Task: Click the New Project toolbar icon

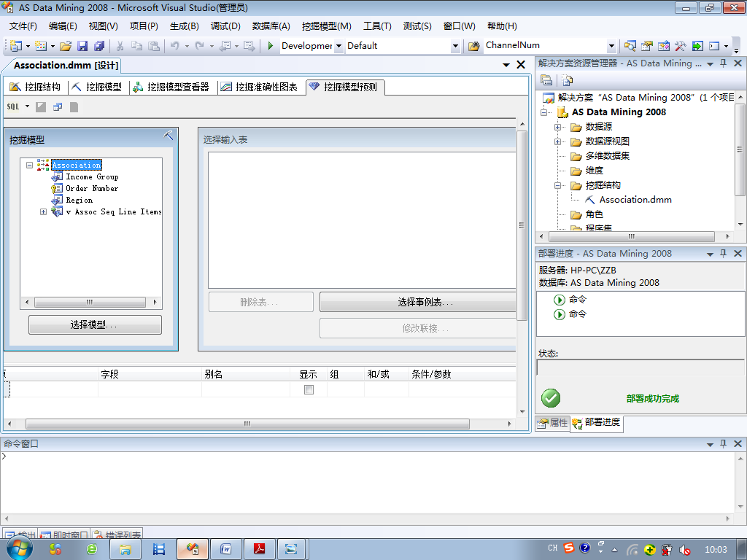Action: pos(16,46)
